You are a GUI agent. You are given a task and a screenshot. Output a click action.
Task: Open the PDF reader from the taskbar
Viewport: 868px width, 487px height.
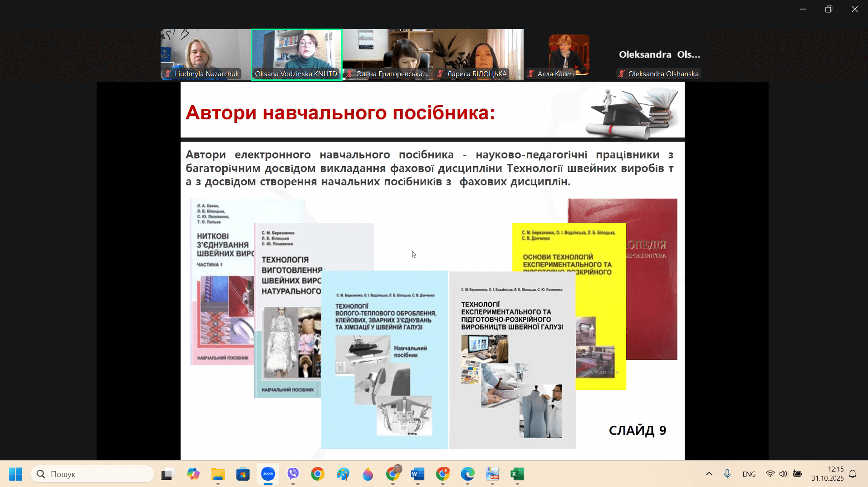(493, 474)
